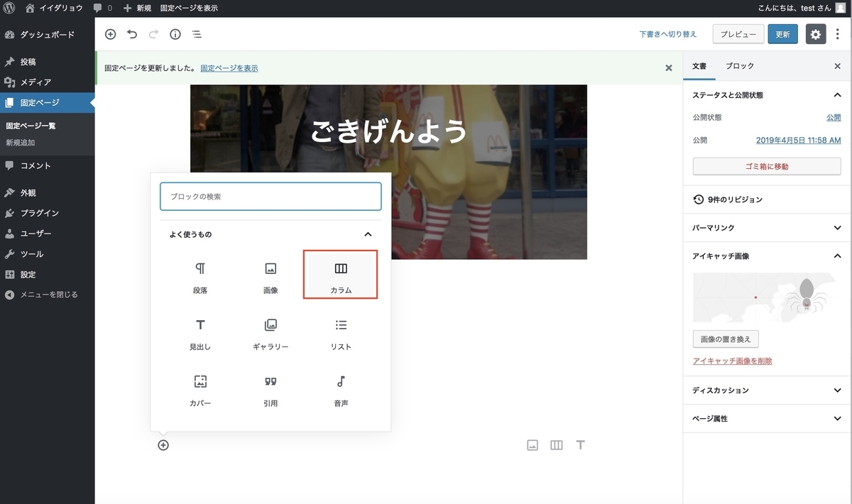The height and width of the screenshot is (504, 852).
Task: Click 画像の置き換え button
Action: pyautogui.click(x=726, y=339)
